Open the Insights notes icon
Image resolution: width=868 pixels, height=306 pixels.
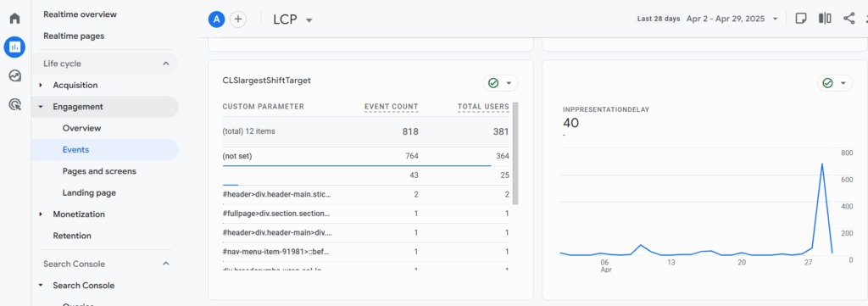click(800, 19)
